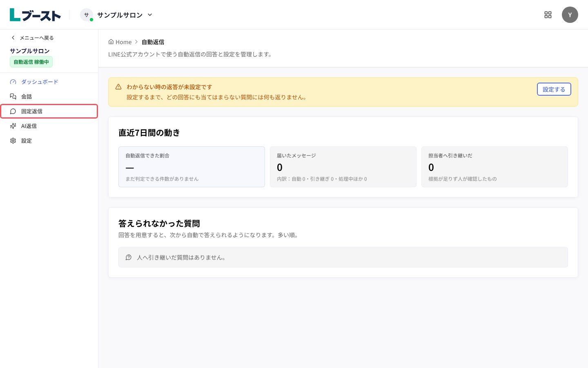This screenshot has height=368, width=588.
Task: Open the AI返信 menu item
Action: [x=49, y=126]
